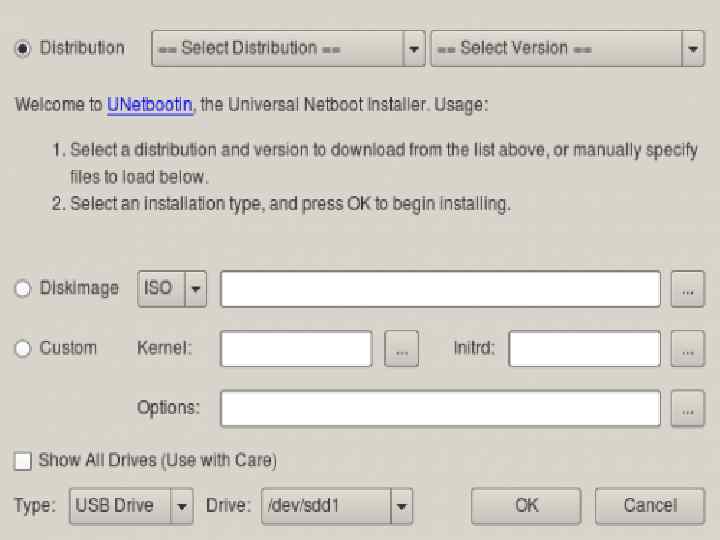Viewport: 720px width, 540px height.
Task: Focus the Options input field
Action: tap(440, 409)
